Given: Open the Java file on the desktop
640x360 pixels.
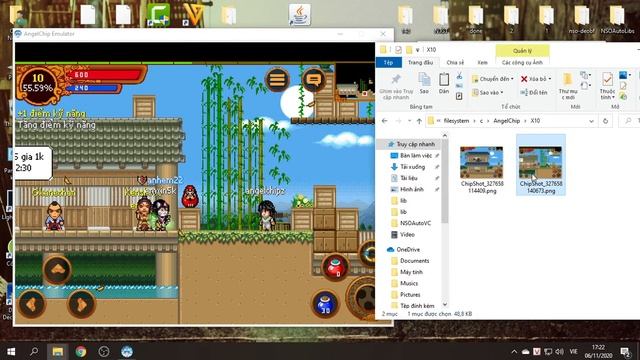Looking at the screenshot, I should coord(299,15).
